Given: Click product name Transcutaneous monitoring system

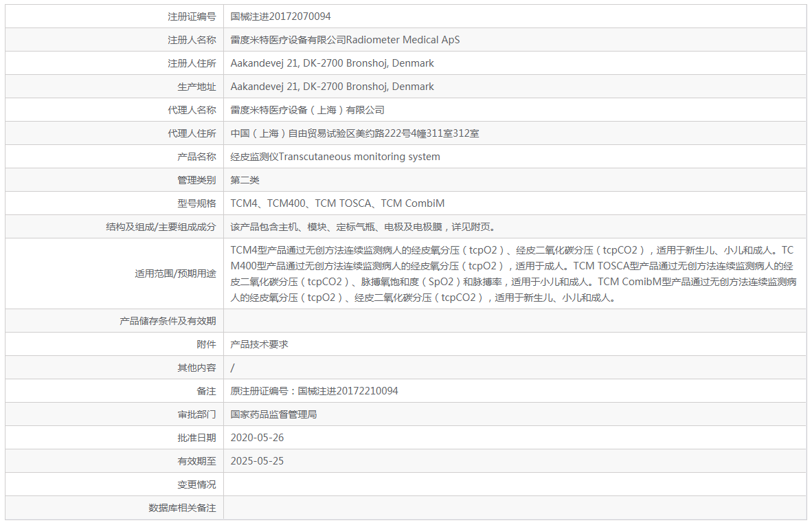Looking at the screenshot, I should coord(359,157).
